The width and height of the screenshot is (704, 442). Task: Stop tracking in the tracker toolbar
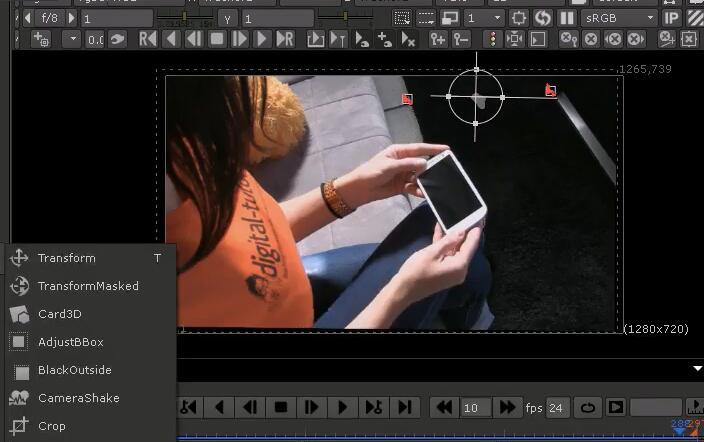[x=217, y=40]
